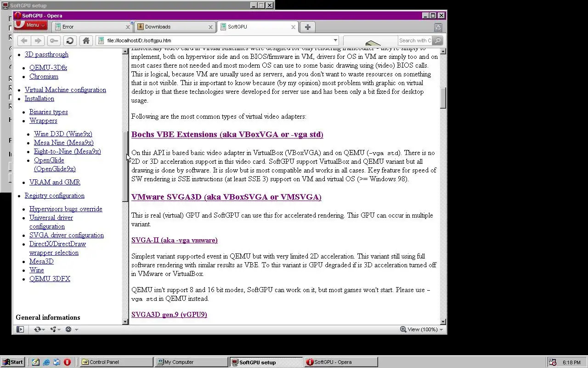Image resolution: width=588 pixels, height=368 pixels.
Task: Close the SoftGPU tab
Action: pos(293,27)
